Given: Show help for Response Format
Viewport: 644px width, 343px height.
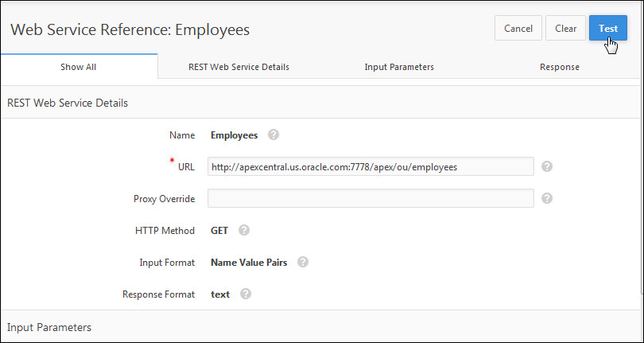Looking at the screenshot, I should [246, 294].
